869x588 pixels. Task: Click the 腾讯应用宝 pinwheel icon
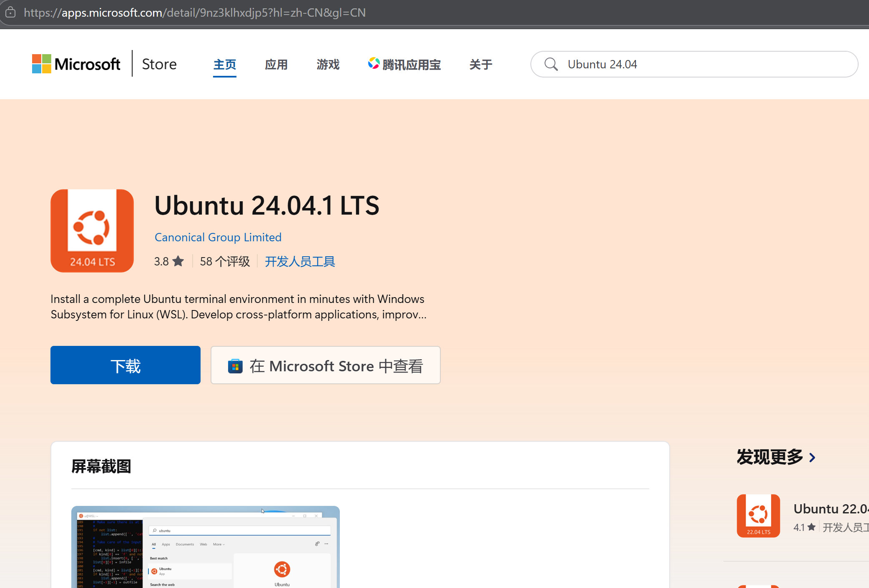click(374, 63)
